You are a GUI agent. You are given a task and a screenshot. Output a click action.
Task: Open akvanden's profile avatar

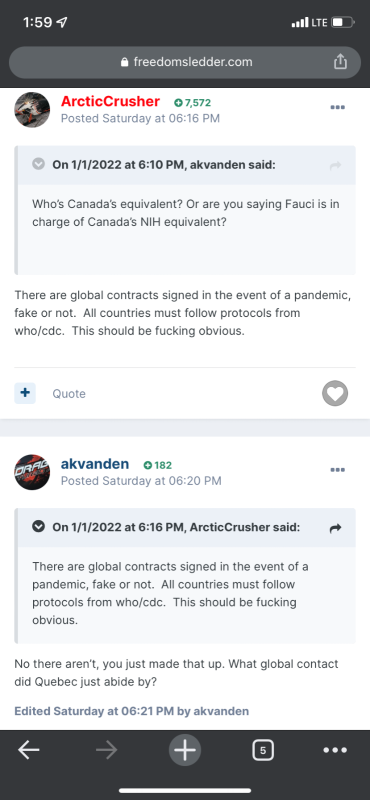pyautogui.click(x=32, y=472)
